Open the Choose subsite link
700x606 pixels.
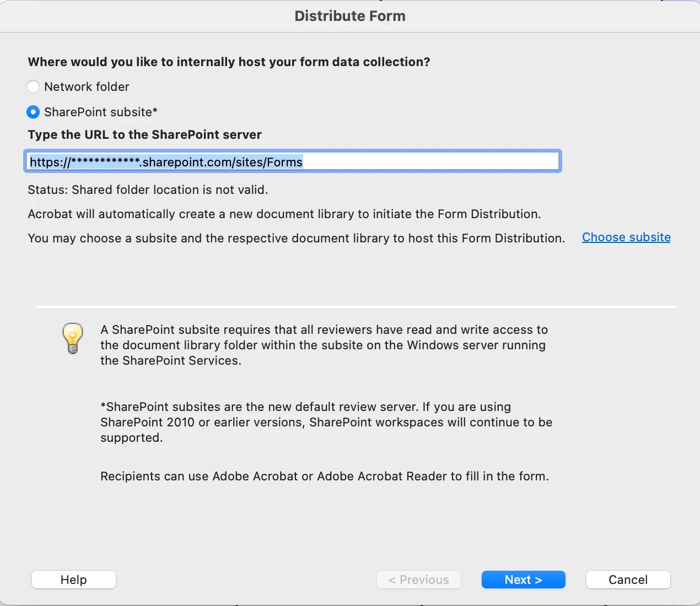626,237
